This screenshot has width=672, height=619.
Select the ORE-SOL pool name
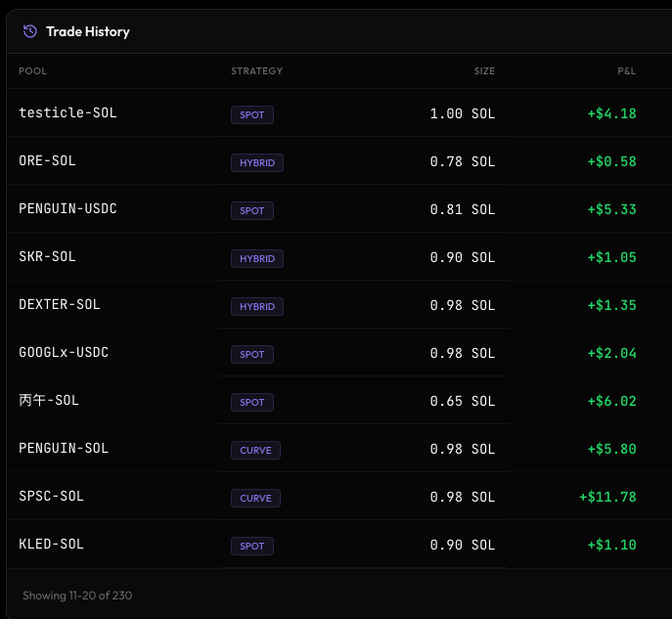point(47,160)
